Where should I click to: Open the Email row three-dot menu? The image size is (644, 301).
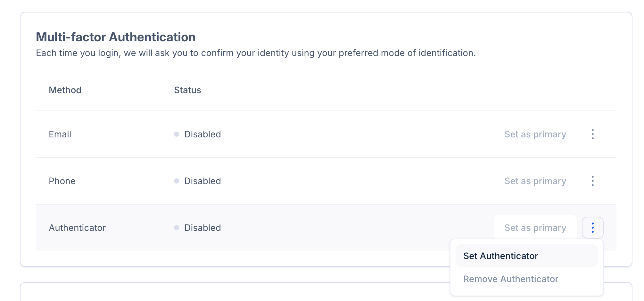coord(592,134)
